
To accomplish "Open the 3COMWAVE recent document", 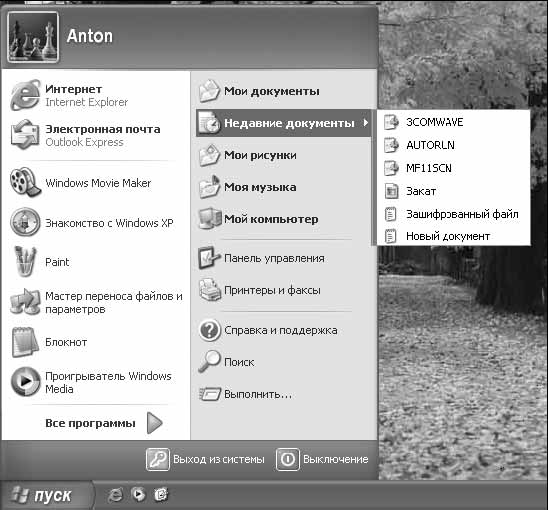I will pos(454,122).
